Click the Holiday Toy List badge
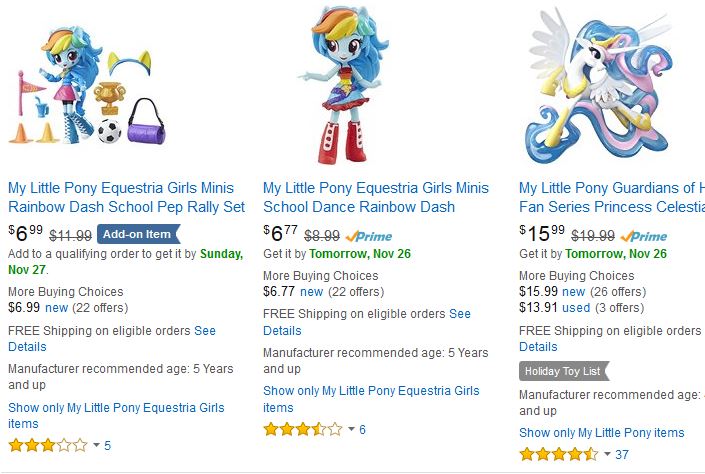Viewport: 705px width, 474px height. [x=564, y=371]
